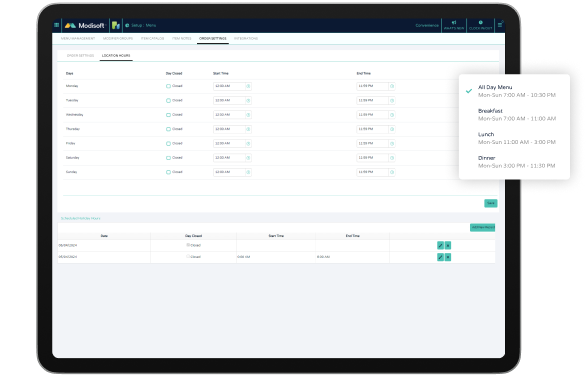Open the colorful app switcher icon by Setup

click(116, 25)
